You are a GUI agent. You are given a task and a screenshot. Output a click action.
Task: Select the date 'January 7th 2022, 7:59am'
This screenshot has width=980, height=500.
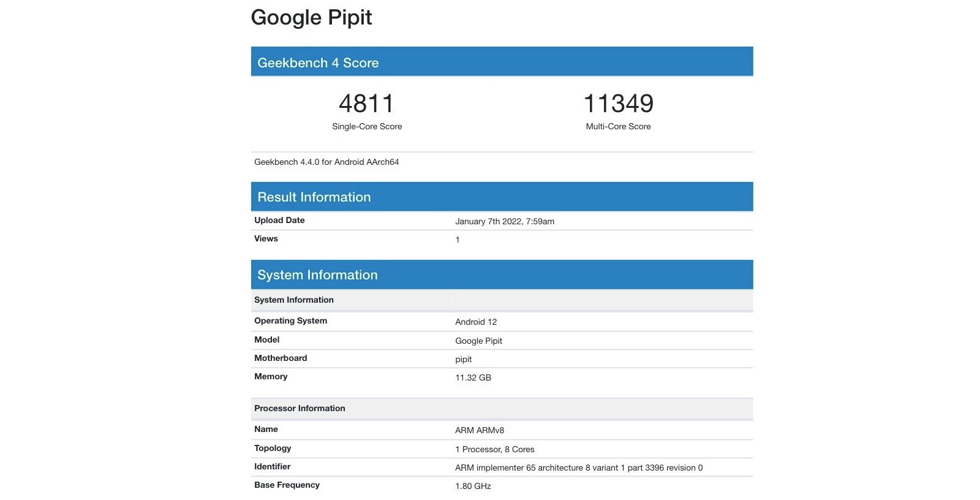point(505,221)
